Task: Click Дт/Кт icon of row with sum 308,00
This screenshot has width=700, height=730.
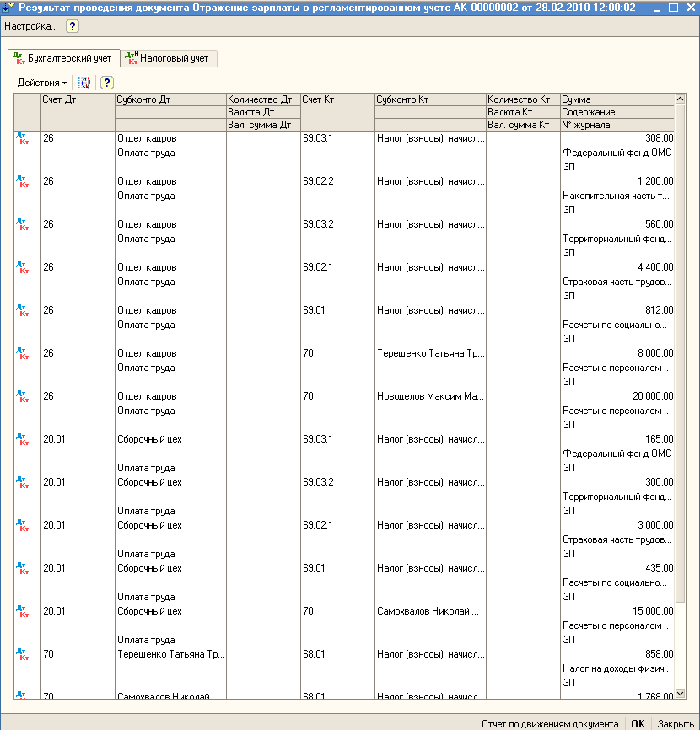Action: 23,139
